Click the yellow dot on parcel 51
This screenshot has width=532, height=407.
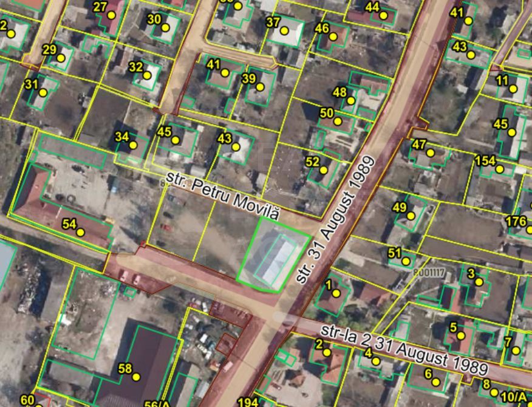pos(406,260)
